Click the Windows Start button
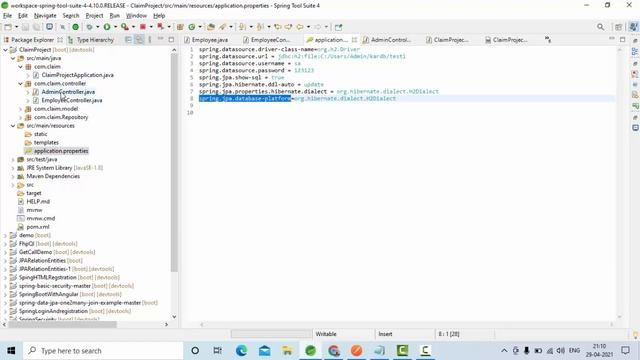Viewport: 640px width, 360px height. click(x=11, y=351)
